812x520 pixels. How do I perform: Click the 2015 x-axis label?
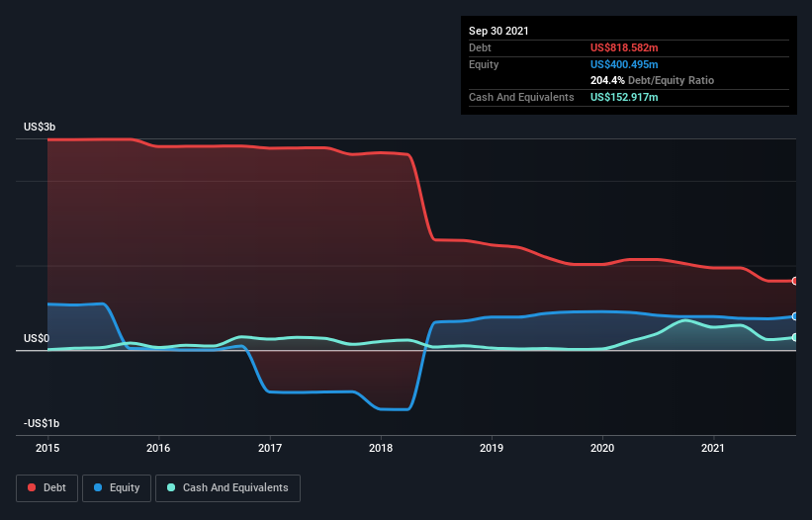coord(47,448)
